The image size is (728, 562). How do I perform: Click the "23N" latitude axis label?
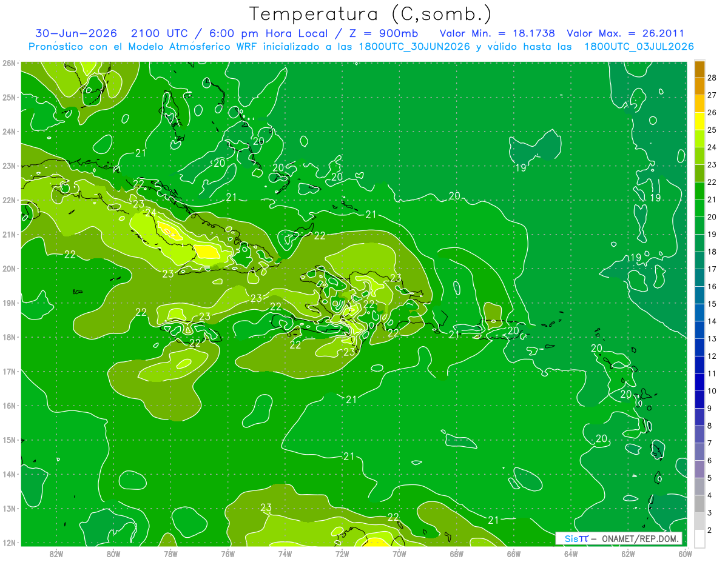[x=8, y=166]
